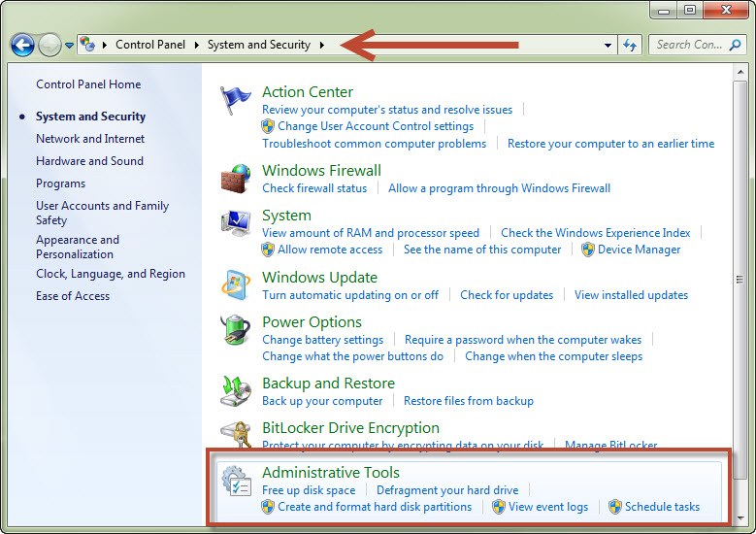756x534 pixels.
Task: Click shield icon beside Allow remote access
Action: click(x=268, y=250)
